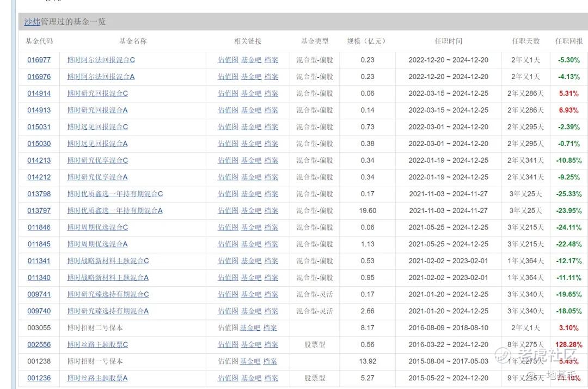
Task: Open 档案 for fund 014914
Action: 271,93
